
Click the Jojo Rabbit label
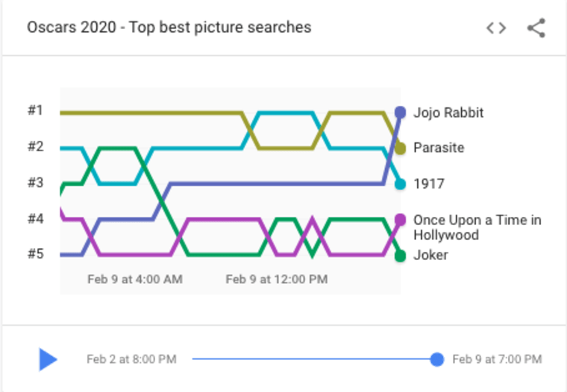448,113
